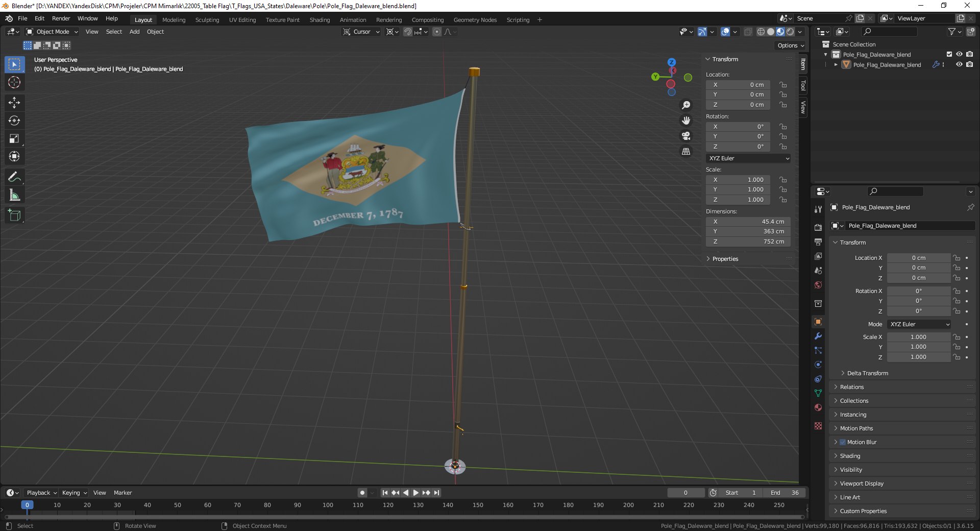Activate the Transform tool

(14, 156)
